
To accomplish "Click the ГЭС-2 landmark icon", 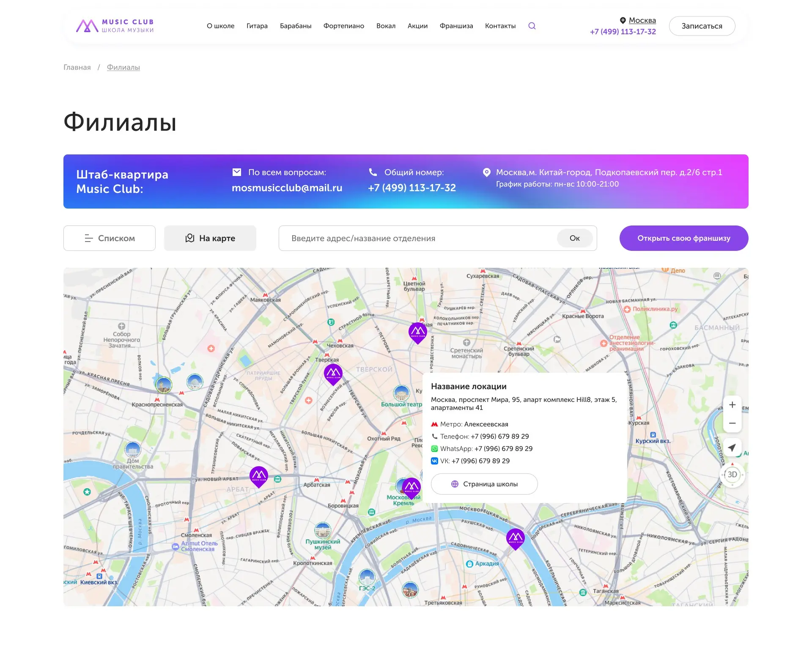I will coord(367,577).
